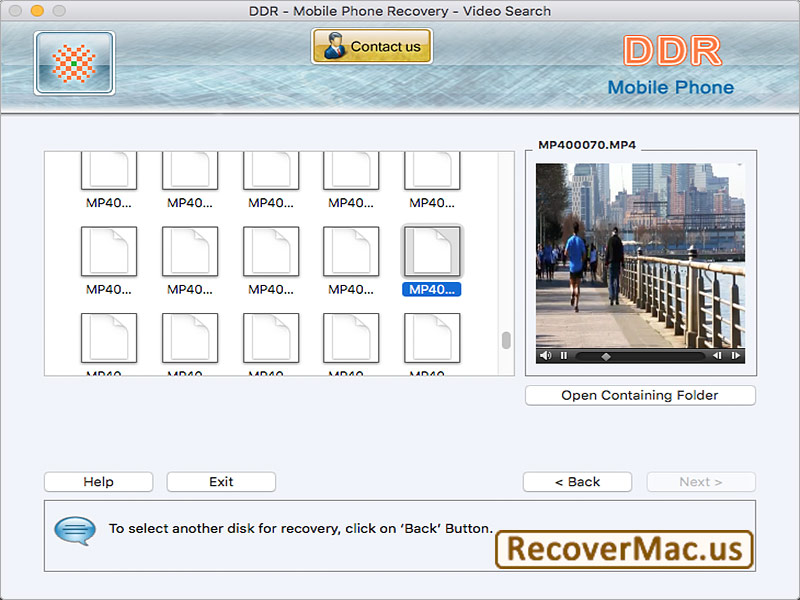Select the first file icon in the top row

pyautogui.click(x=109, y=170)
